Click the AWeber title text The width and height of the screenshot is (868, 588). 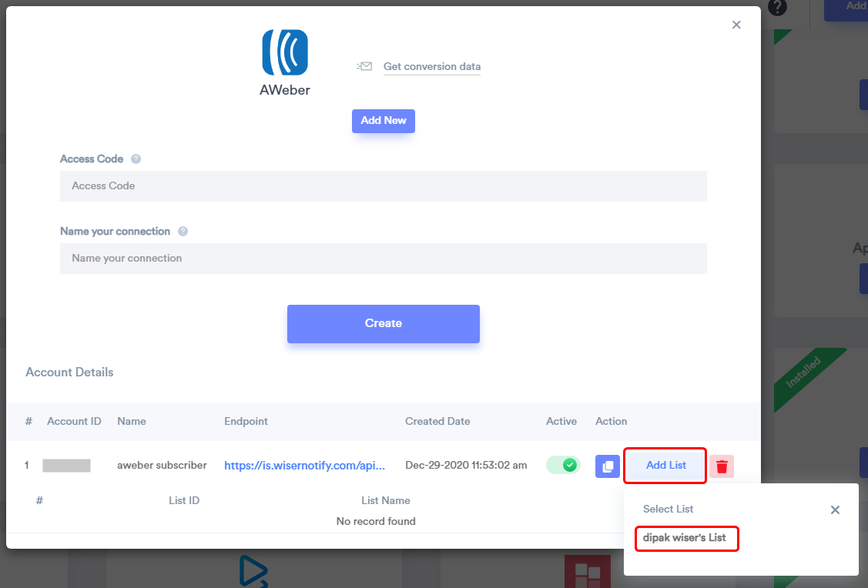tap(285, 90)
